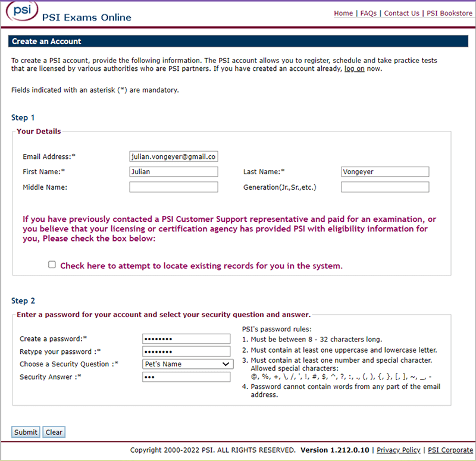The width and height of the screenshot is (476, 461).
Task: Open the Home navigation link
Action: pos(343,13)
